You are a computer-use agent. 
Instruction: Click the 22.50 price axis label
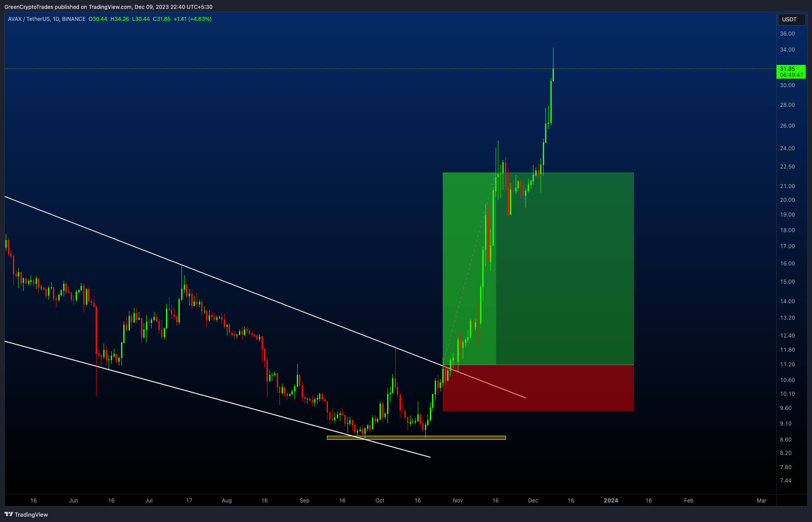click(x=787, y=167)
